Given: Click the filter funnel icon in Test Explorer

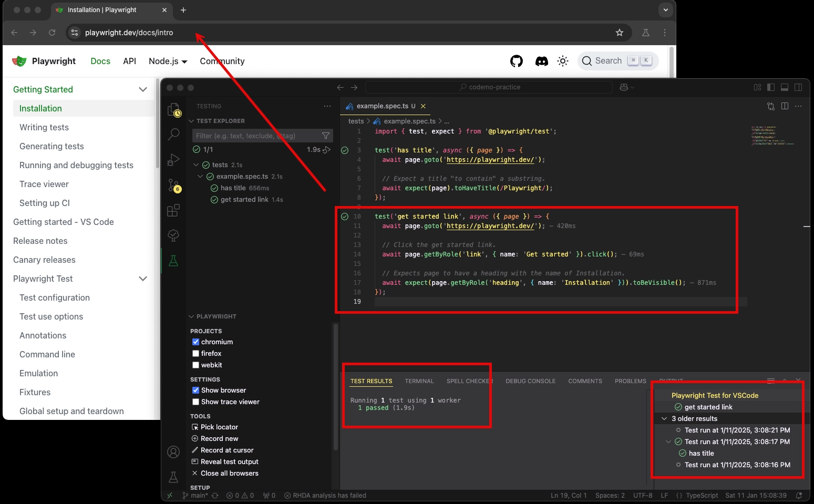Looking at the screenshot, I should pyautogui.click(x=326, y=136).
